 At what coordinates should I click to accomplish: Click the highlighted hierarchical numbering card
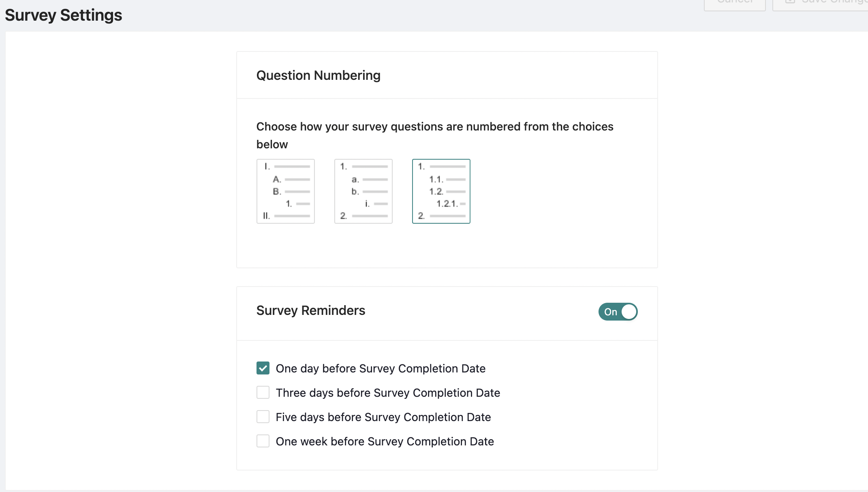point(441,191)
